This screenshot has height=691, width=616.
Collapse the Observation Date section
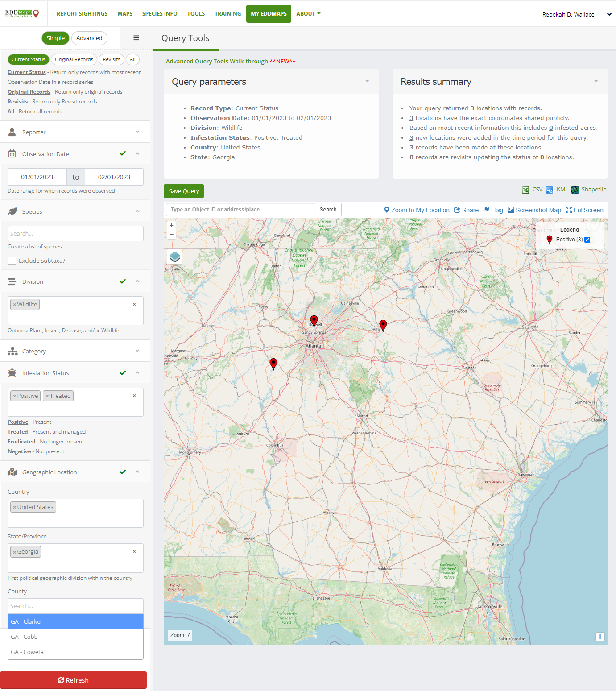coord(137,153)
